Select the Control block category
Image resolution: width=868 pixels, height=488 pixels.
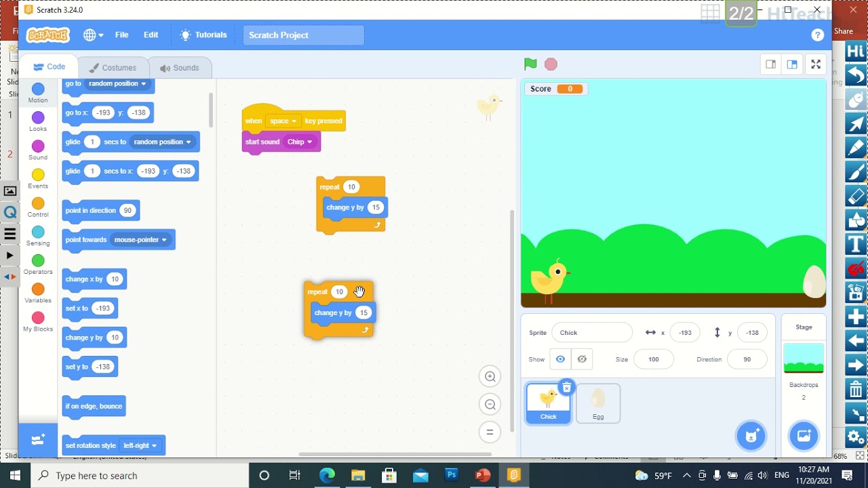pyautogui.click(x=38, y=207)
